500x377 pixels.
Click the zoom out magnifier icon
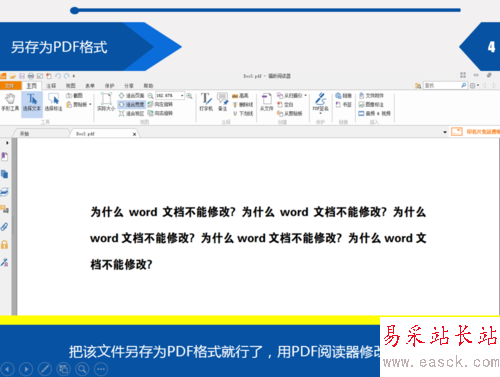(150, 96)
